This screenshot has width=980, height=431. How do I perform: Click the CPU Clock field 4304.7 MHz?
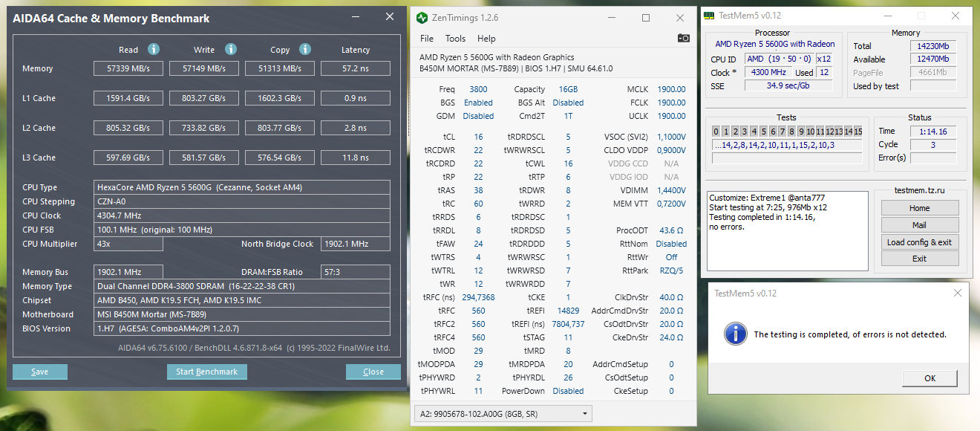coord(242,215)
